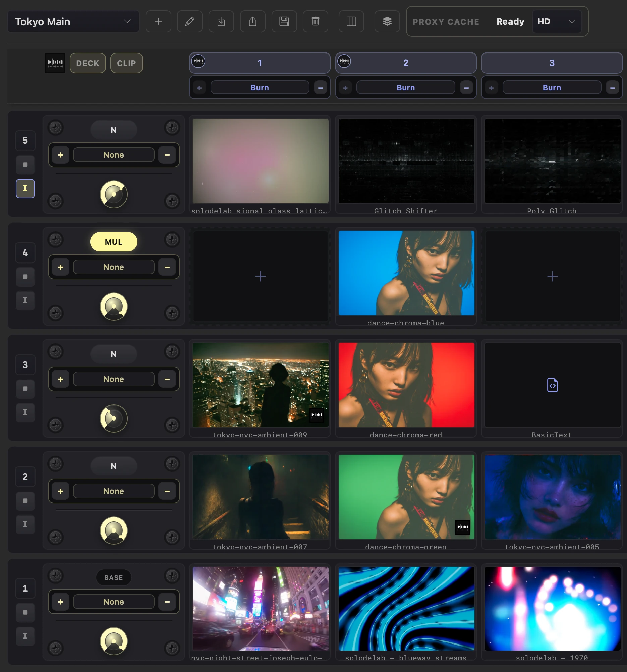Click the trash delete icon in toolbar
Screen dimensions: 627x672
316,22
